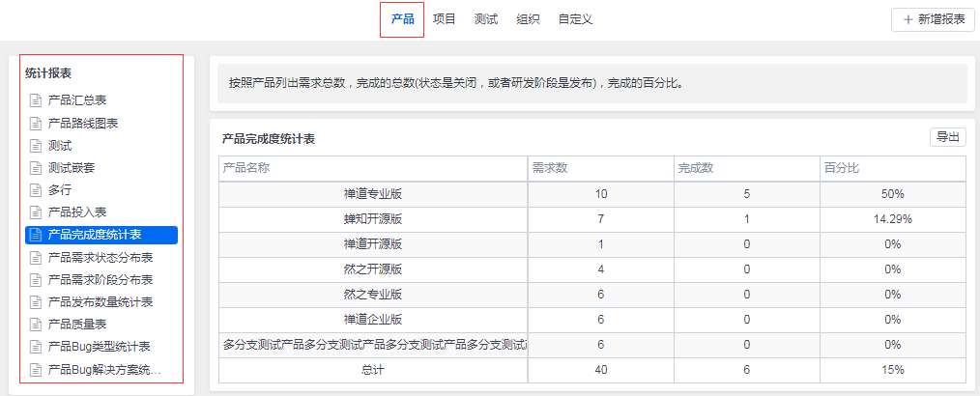
Task: Open the 自定义 tab
Action: click(x=576, y=19)
